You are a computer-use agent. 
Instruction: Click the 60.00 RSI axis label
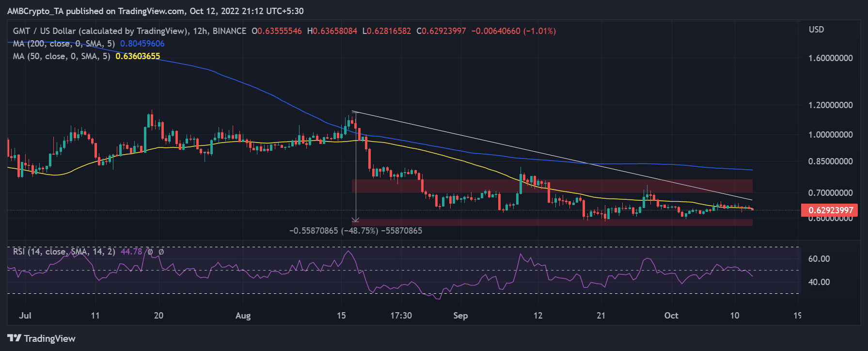(819, 259)
